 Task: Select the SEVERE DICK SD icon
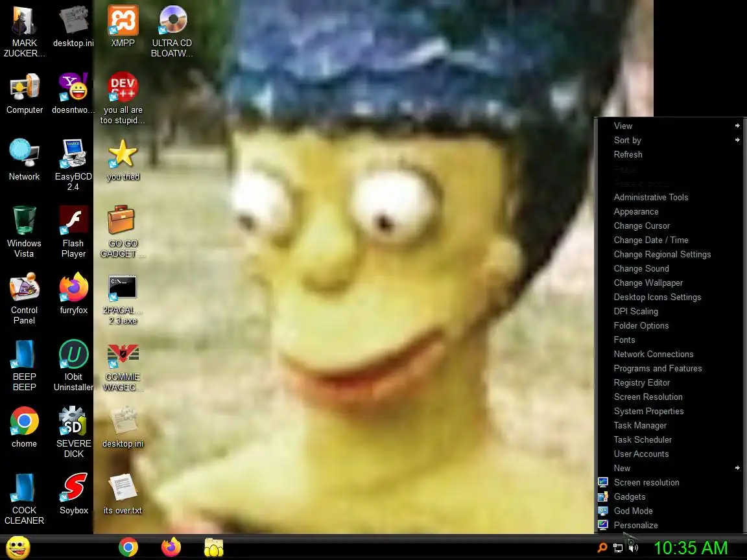73,432
